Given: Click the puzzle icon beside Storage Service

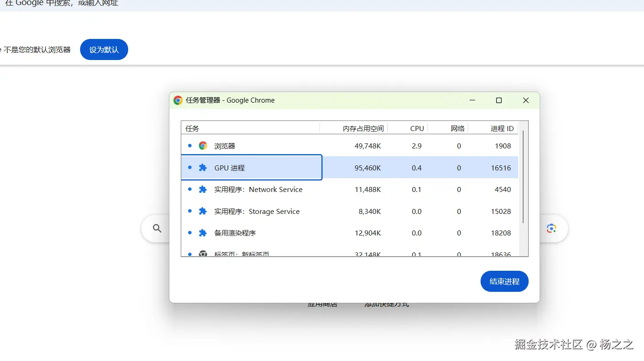Looking at the screenshot, I should (203, 211).
